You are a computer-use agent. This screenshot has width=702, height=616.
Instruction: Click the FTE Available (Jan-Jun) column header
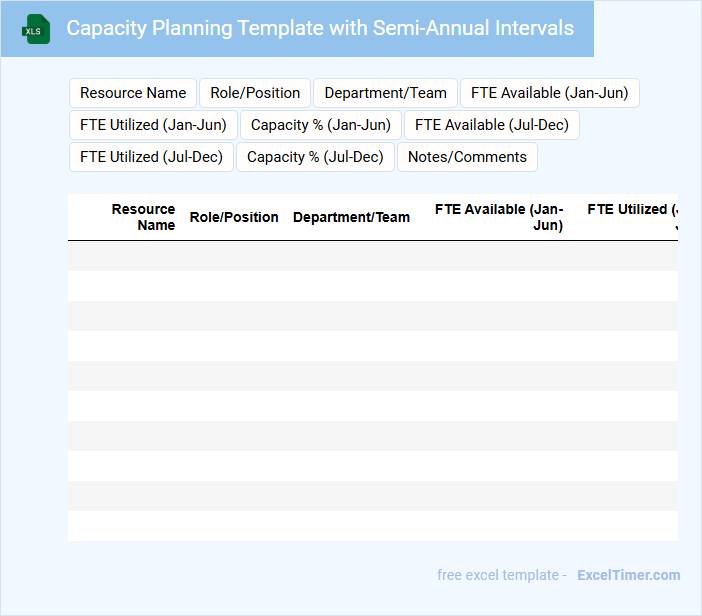tap(499, 217)
